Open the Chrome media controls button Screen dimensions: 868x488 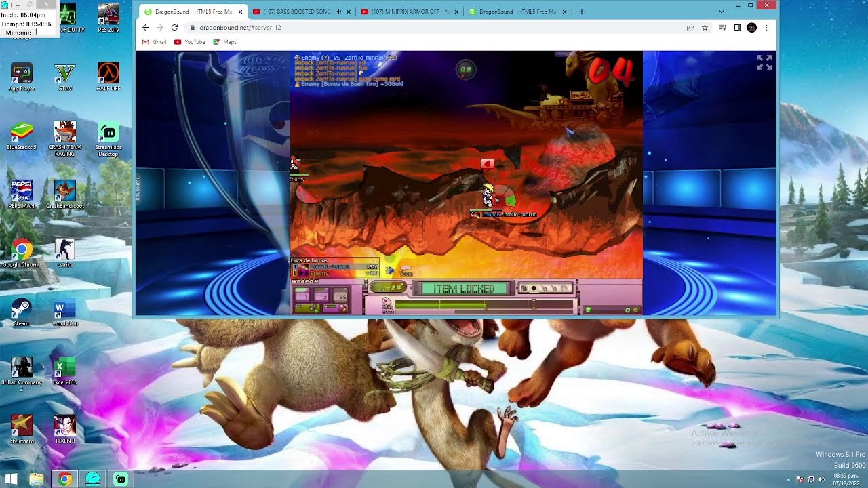coord(723,28)
